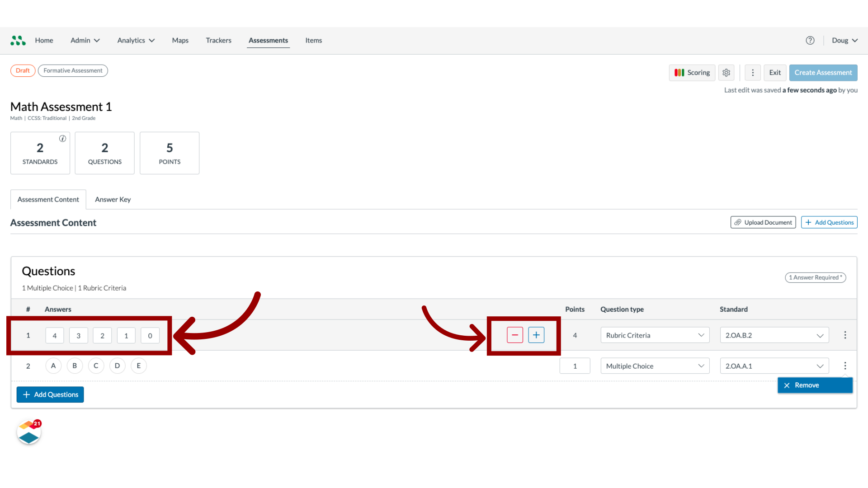Click the Draft status badge

pos(23,70)
